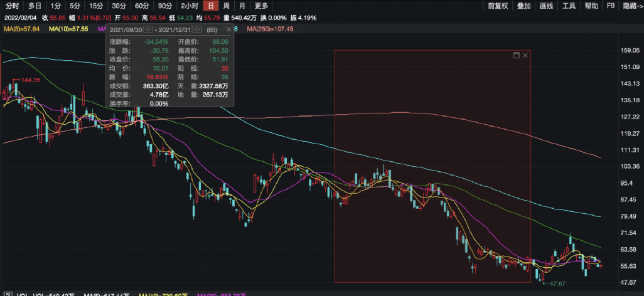Viewport: 644px width, 296px height.
Task: Select the 日 daily period tab
Action: [x=211, y=6]
